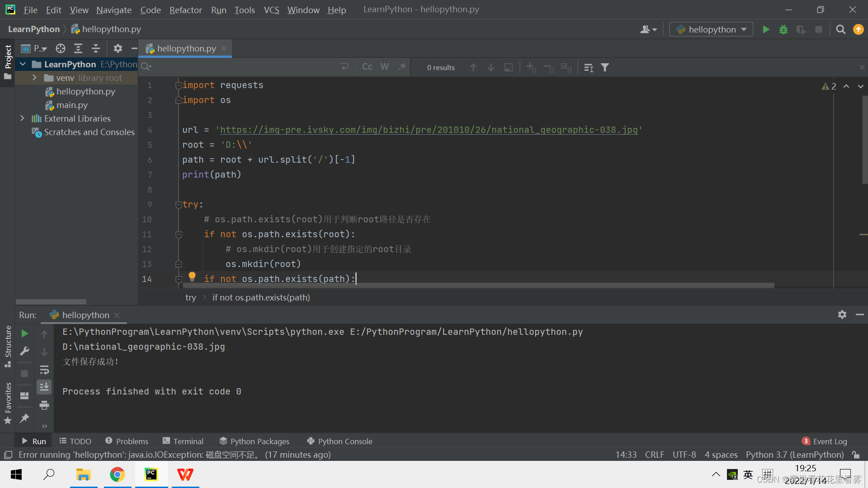Click the print icon in Run panel
The height and width of the screenshot is (488, 868).
pyautogui.click(x=44, y=405)
